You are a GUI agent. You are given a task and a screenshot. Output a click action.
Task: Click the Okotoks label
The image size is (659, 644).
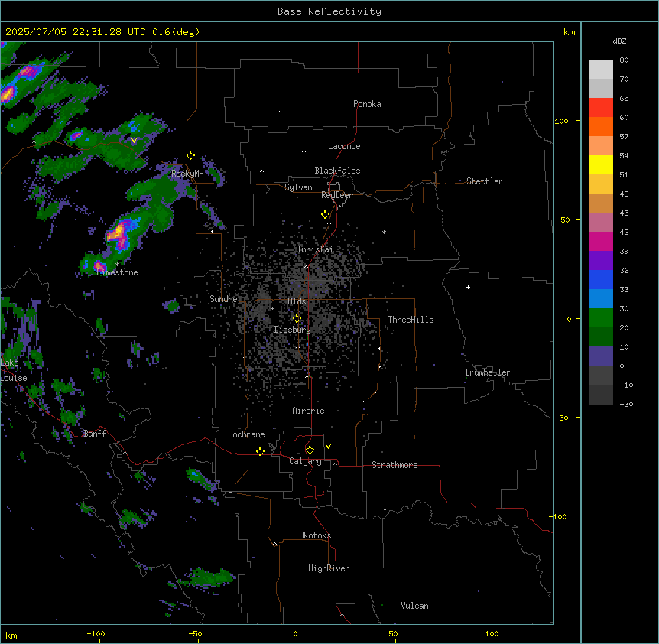click(x=315, y=535)
